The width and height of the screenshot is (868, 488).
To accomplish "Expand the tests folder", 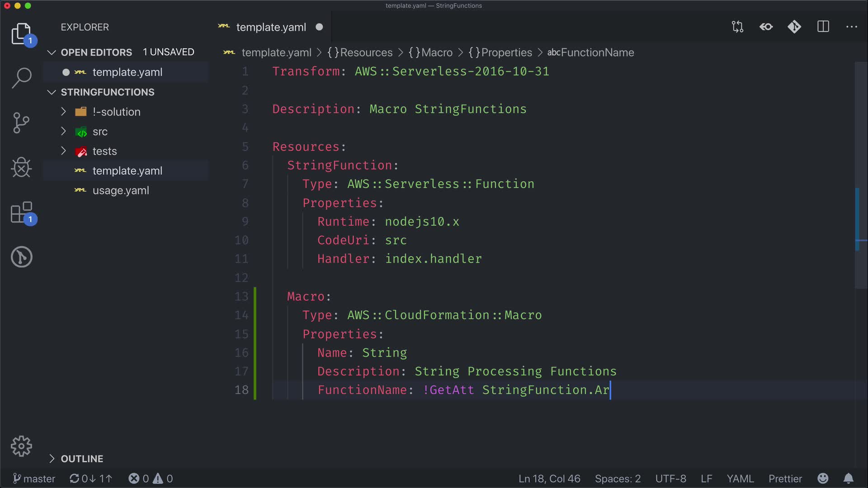I will [104, 151].
